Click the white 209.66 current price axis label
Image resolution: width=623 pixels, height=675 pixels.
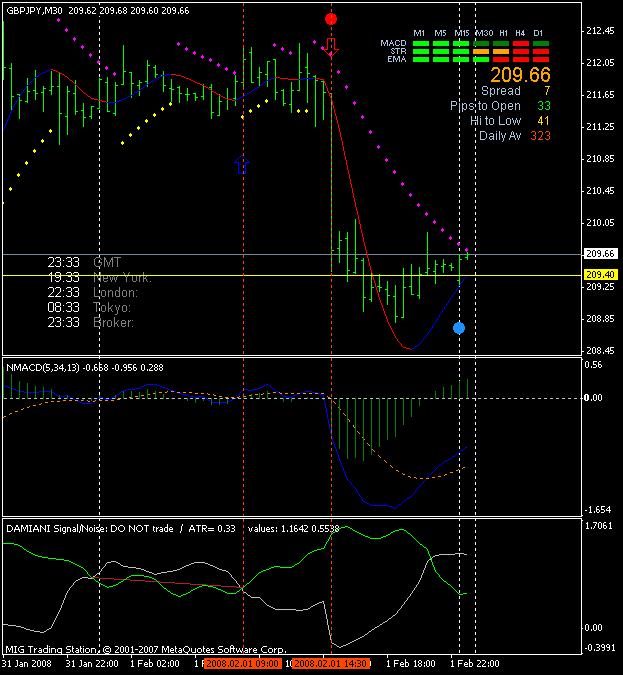(600, 254)
